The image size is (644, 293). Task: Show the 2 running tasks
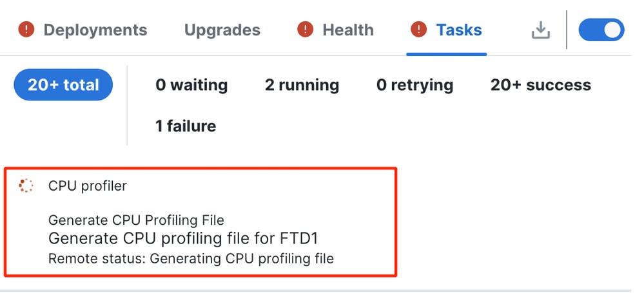pos(302,85)
